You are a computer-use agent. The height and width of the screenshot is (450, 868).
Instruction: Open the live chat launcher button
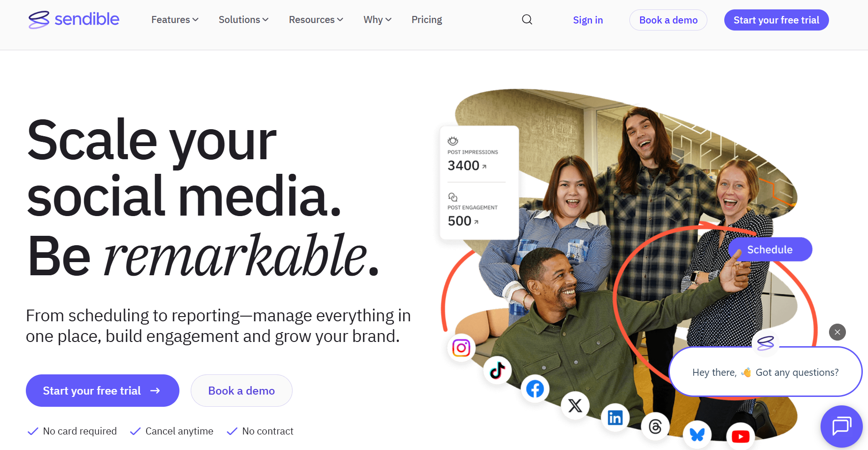coord(841,426)
